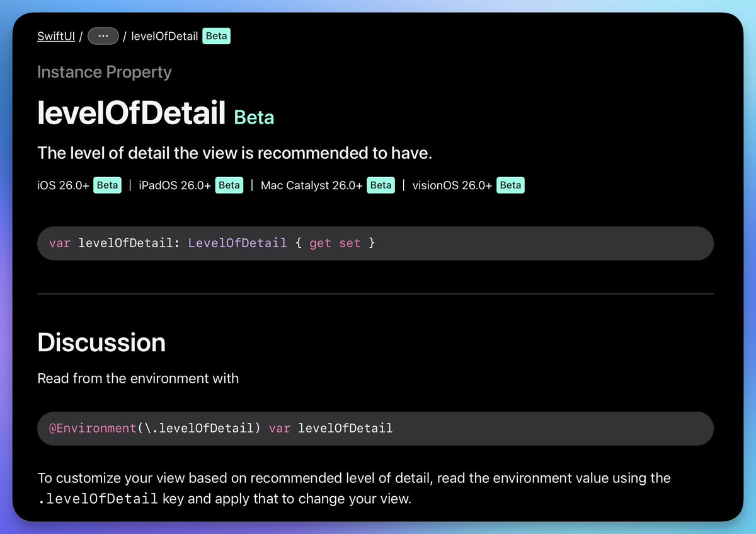
Task: Open the LevelOfDetail type declaration link
Action: [238, 243]
